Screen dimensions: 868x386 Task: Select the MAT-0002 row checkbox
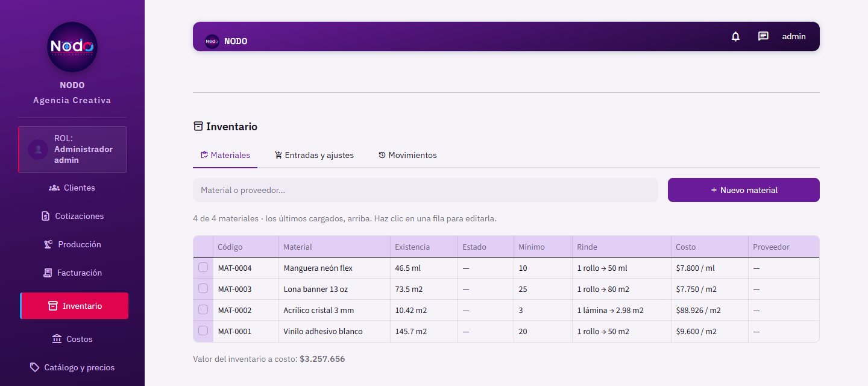point(203,309)
